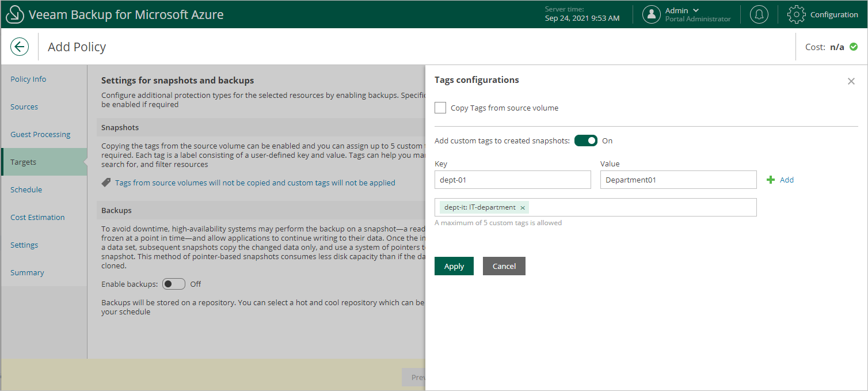Remove the dept-it tag with x
Image resolution: width=868 pixels, height=391 pixels.
(523, 208)
